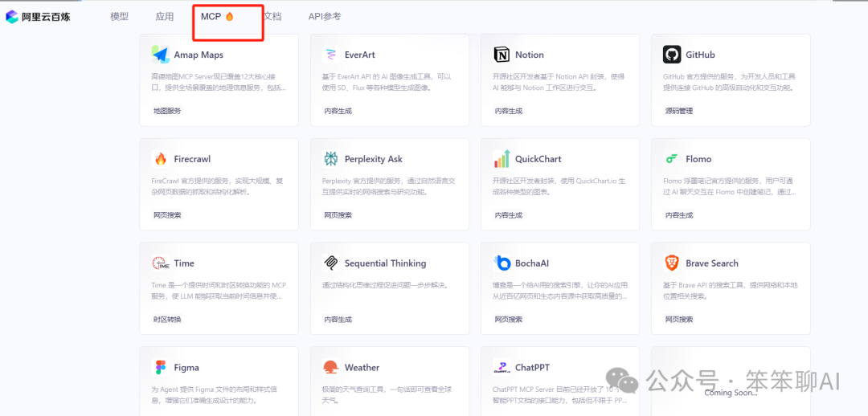The width and height of the screenshot is (868, 416).
Task: Click the Sequential Thinking icon
Action: 330,263
